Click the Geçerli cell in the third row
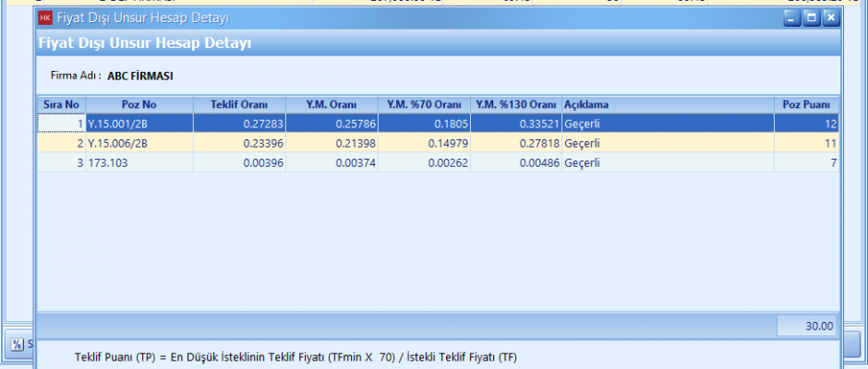The width and height of the screenshot is (868, 369). [x=667, y=162]
